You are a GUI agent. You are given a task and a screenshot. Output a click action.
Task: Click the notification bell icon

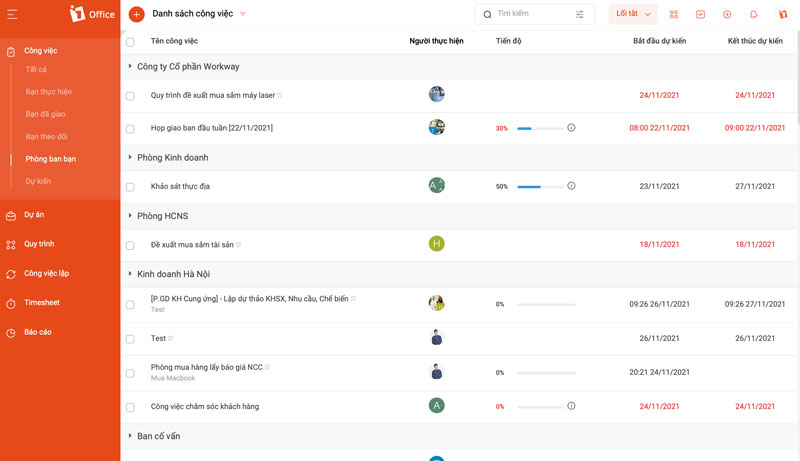click(754, 14)
